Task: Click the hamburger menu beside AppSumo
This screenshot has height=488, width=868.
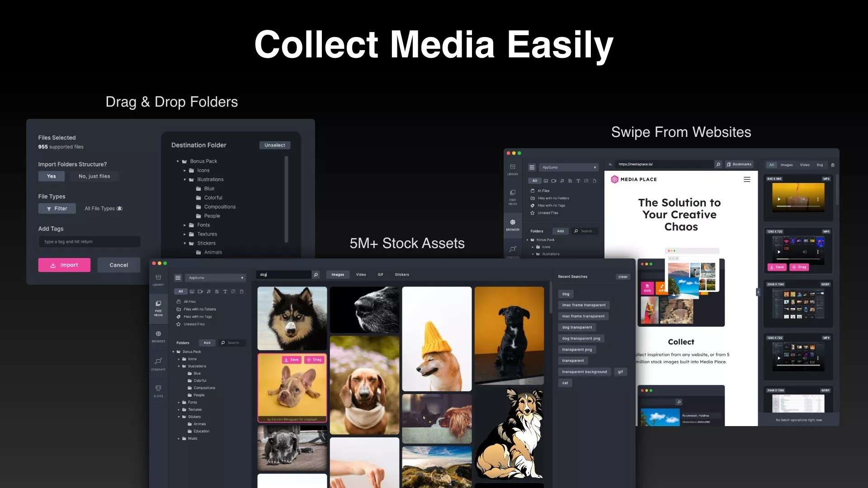Action: 178,278
